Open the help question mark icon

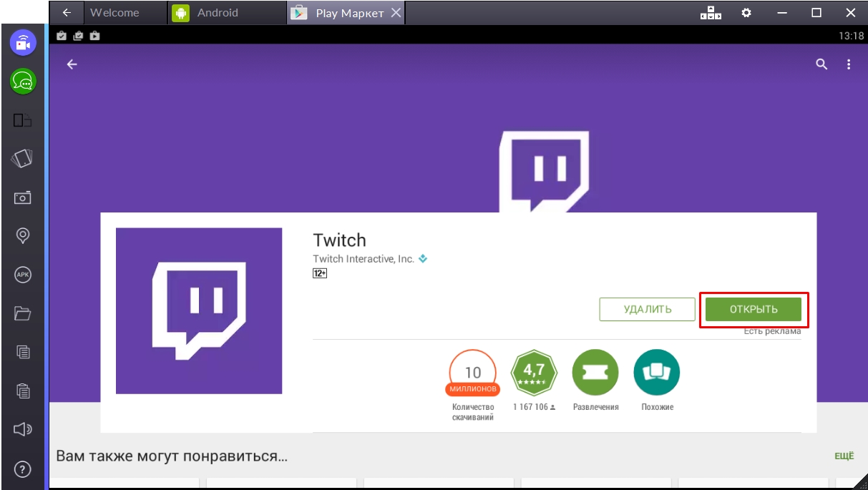[x=23, y=470]
